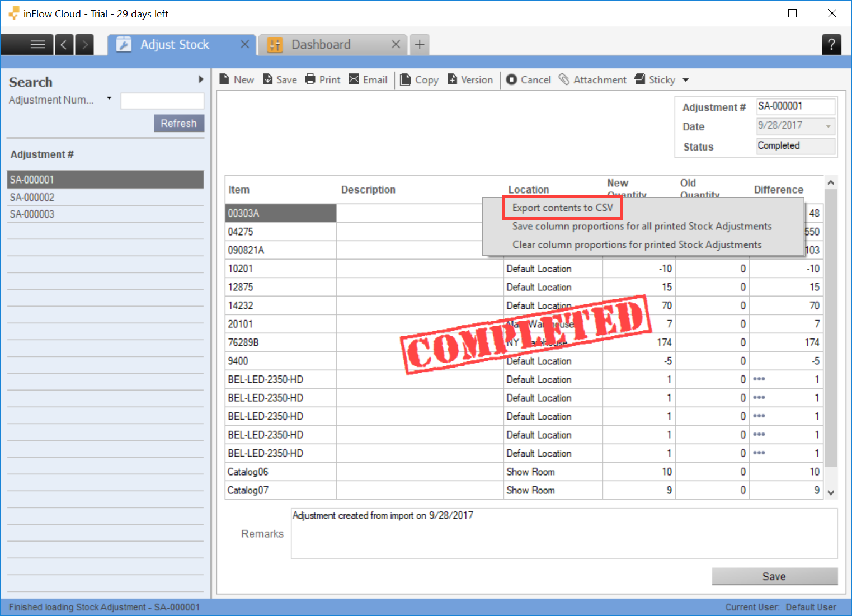Open the help question mark
The image size is (852, 616).
[831, 44]
